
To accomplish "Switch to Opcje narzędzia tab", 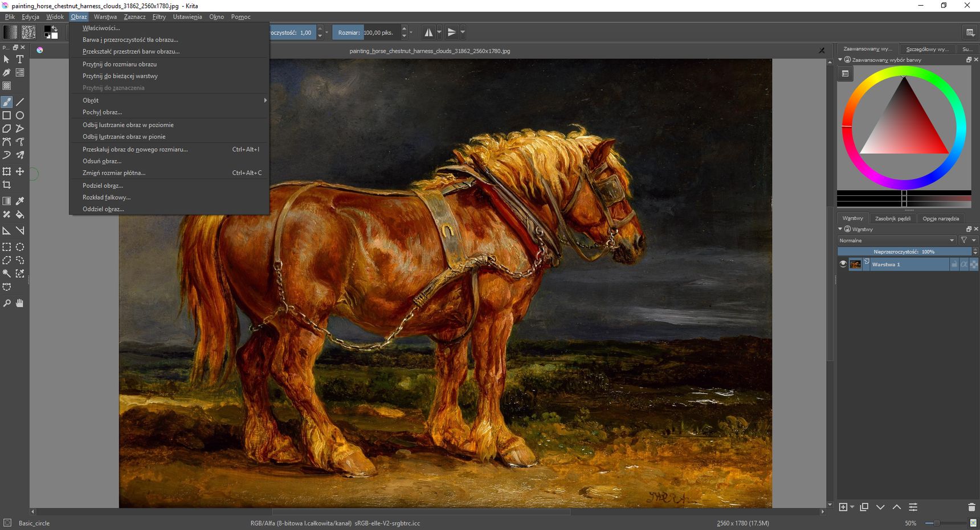I will pyautogui.click(x=941, y=219).
